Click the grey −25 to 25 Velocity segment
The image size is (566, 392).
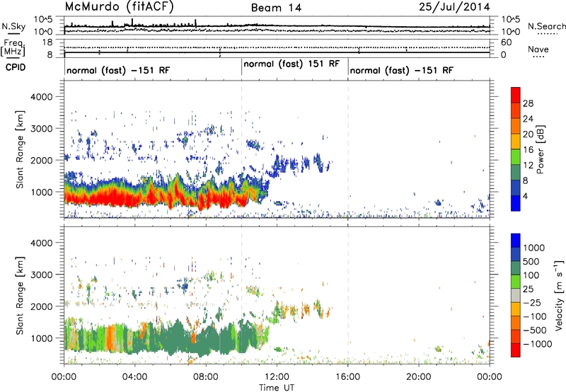click(516, 295)
